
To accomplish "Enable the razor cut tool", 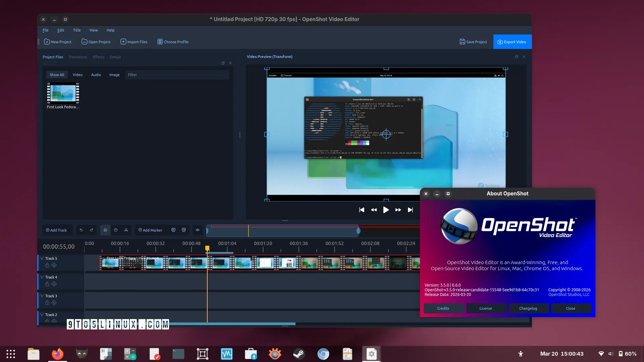I will [126, 230].
